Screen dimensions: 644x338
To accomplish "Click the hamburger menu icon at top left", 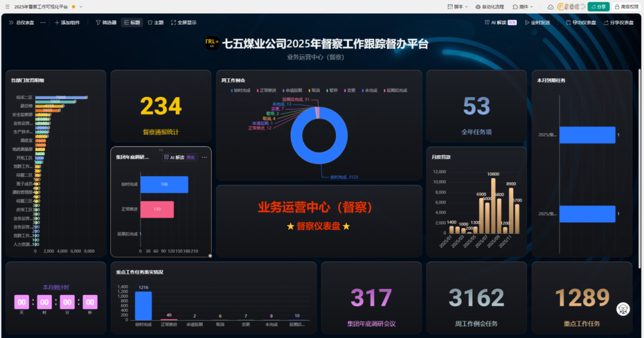I will [x=7, y=7].
